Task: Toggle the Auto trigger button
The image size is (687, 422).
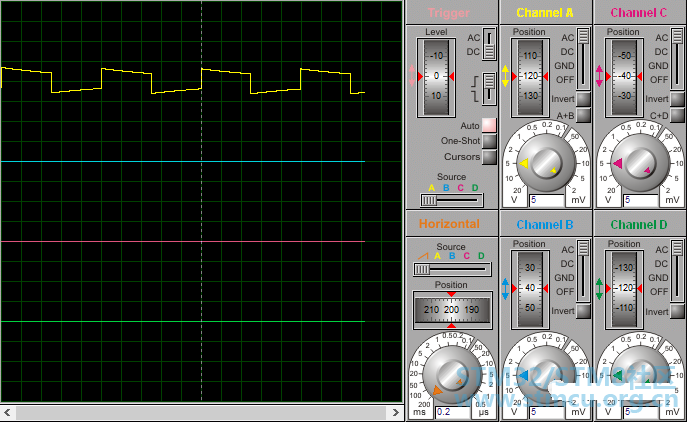Action: [x=489, y=125]
